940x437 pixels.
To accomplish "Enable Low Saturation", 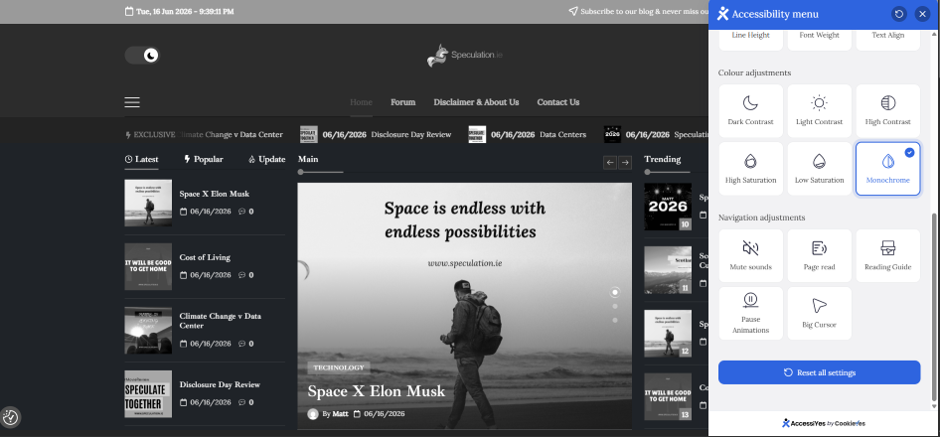I will (x=819, y=169).
